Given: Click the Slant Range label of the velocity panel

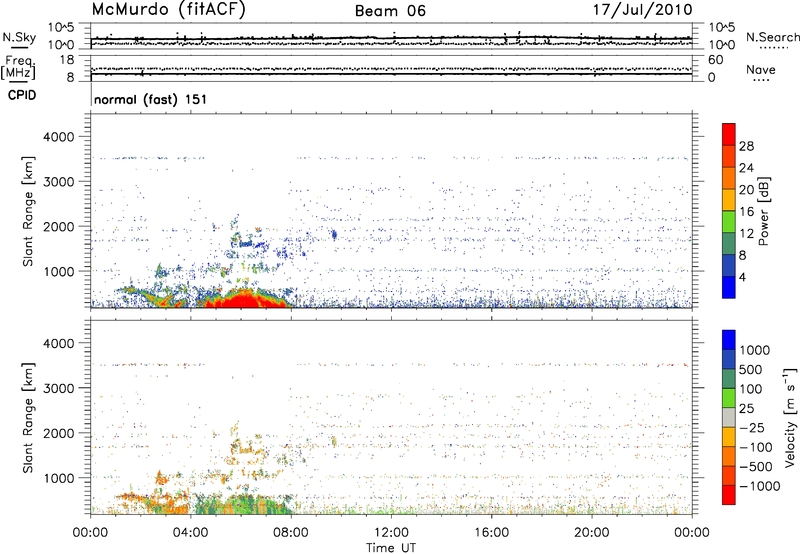Looking at the screenshot, I should (x=28, y=418).
